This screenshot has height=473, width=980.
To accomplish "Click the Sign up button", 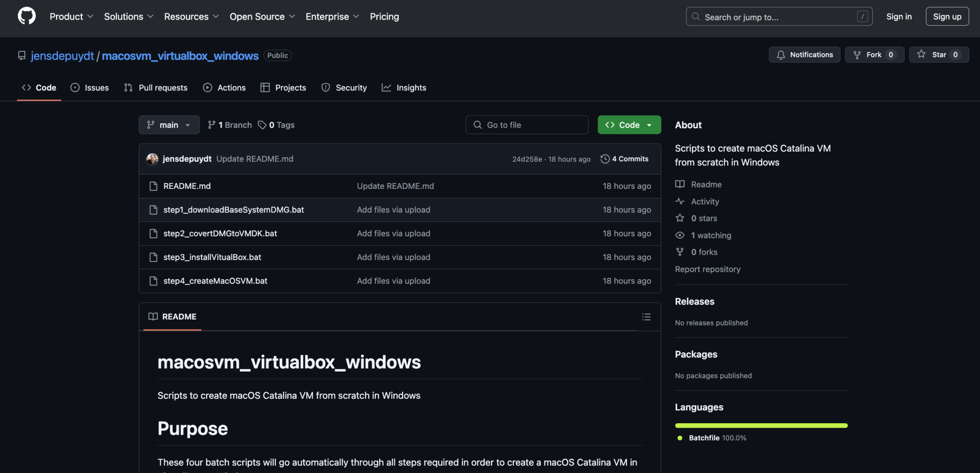I will point(947,16).
